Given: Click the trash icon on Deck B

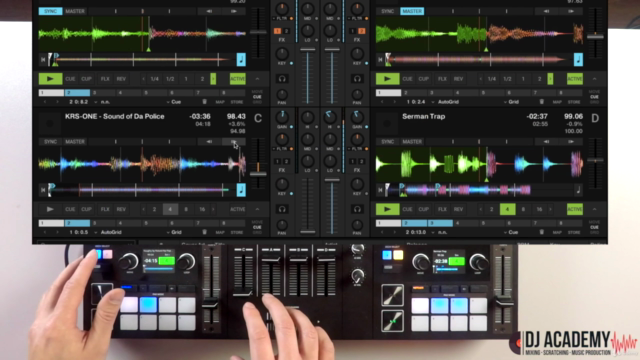Looking at the screenshot, I should pyautogui.click(x=542, y=102).
